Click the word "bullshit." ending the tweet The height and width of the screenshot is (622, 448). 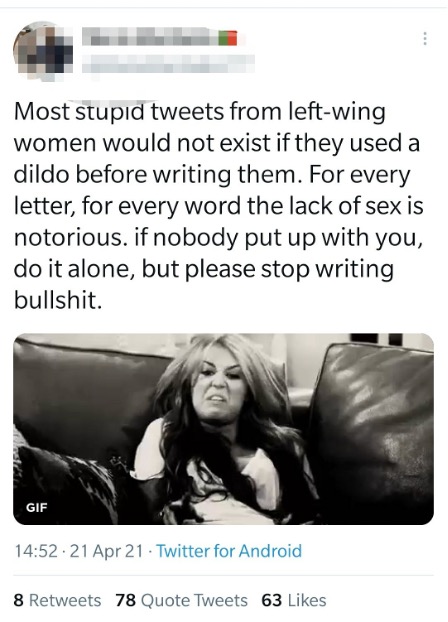(58, 300)
